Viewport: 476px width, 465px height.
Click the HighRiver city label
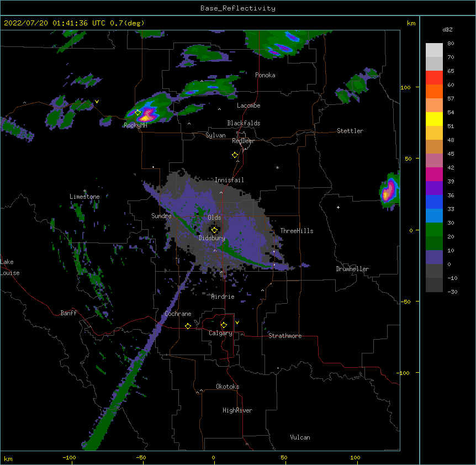coord(237,410)
